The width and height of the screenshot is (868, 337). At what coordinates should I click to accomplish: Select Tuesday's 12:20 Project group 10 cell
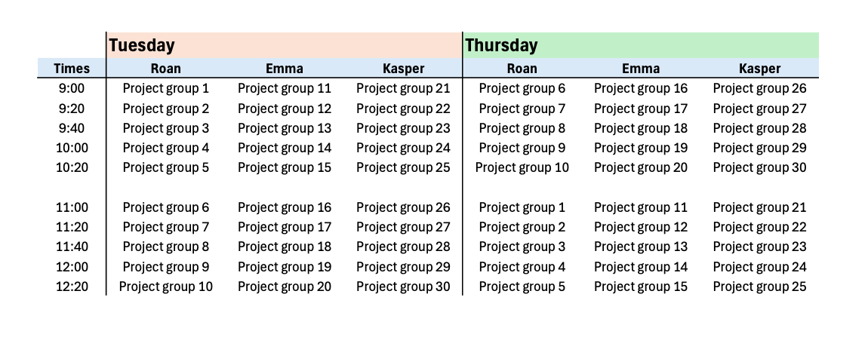166,286
